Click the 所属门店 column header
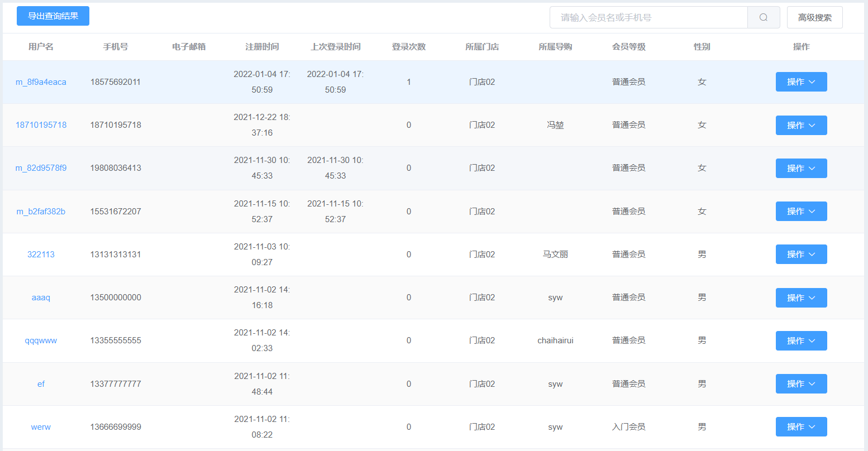868x451 pixels. [x=482, y=47]
